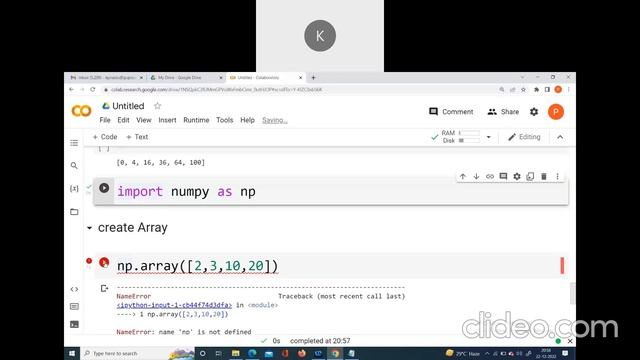The image size is (640, 360).
Task: Open the Code snippets sidebar icon
Action: pyautogui.click(x=74, y=289)
